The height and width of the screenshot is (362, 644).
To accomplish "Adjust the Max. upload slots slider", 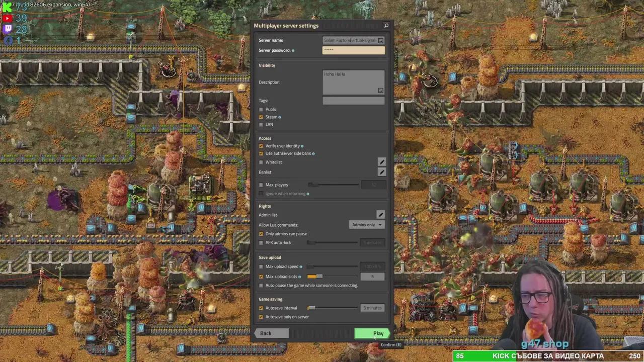I will tap(333, 277).
